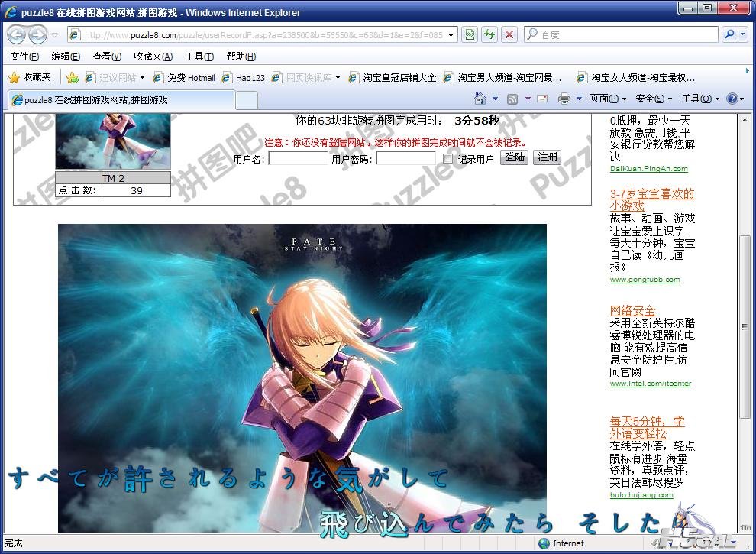Expand Home button dropdown arrow
The height and width of the screenshot is (554, 756).
(x=495, y=99)
